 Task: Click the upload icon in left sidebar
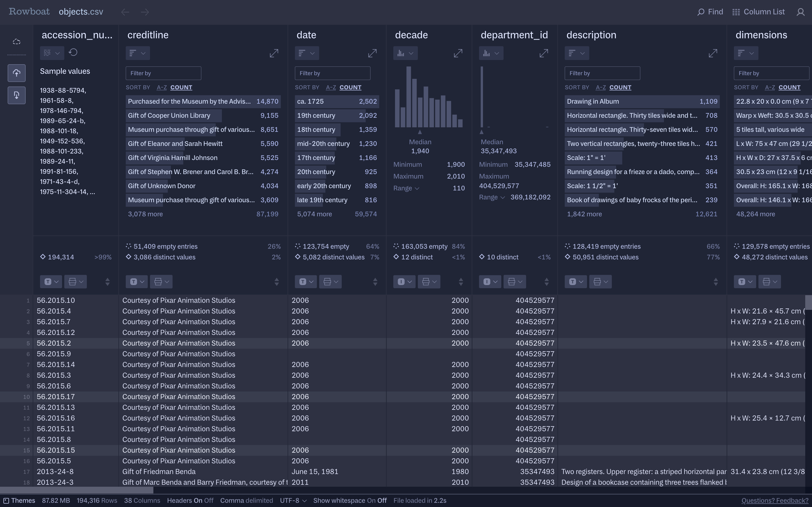point(16,73)
